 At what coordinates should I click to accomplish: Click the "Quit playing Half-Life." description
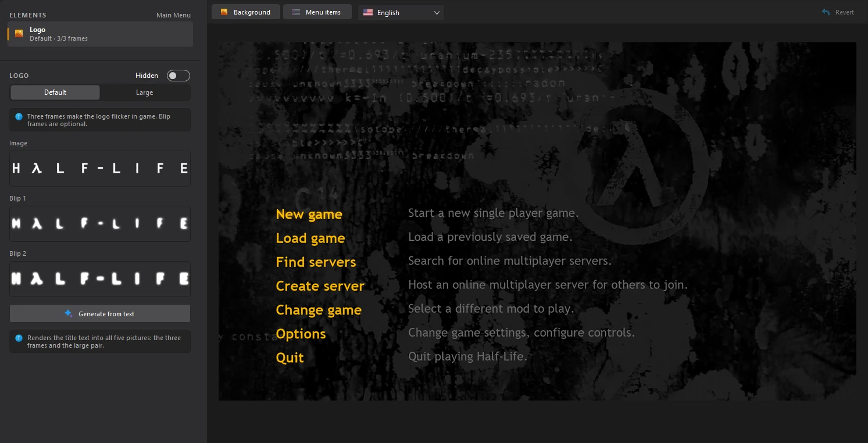point(468,356)
